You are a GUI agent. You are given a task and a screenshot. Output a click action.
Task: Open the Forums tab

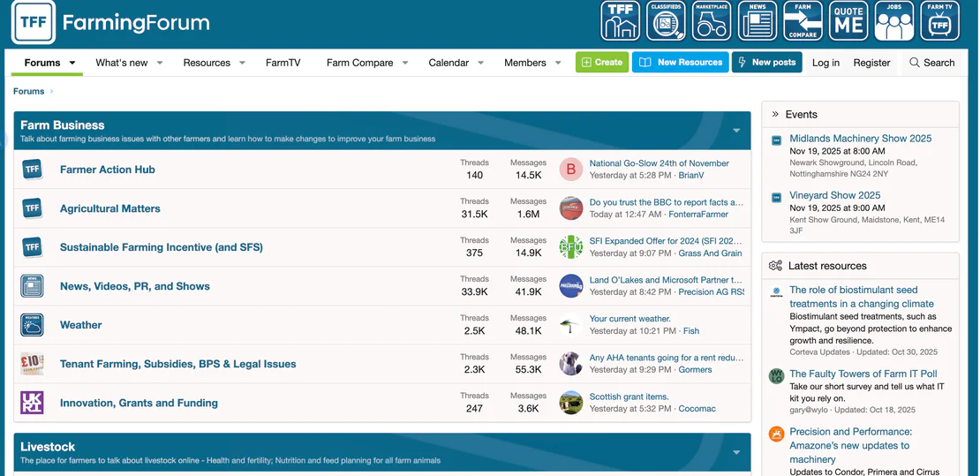tap(42, 63)
